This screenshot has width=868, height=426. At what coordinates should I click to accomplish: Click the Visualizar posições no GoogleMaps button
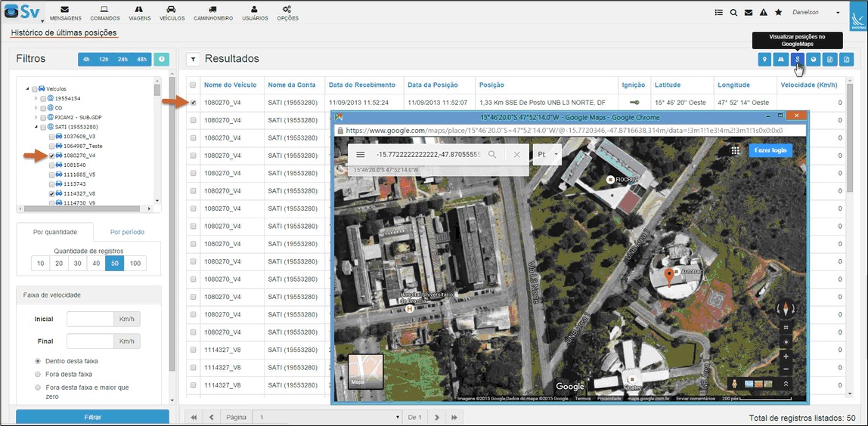[797, 59]
